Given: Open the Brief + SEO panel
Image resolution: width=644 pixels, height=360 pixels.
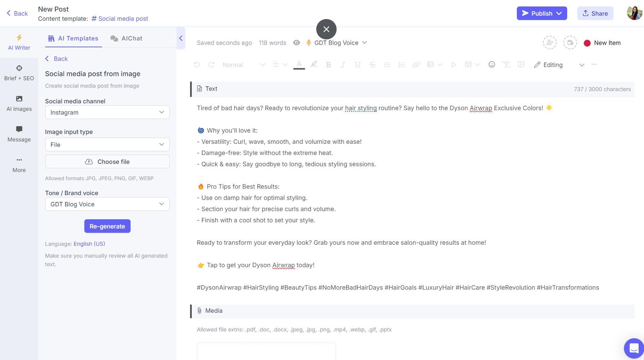Looking at the screenshot, I should (x=19, y=73).
